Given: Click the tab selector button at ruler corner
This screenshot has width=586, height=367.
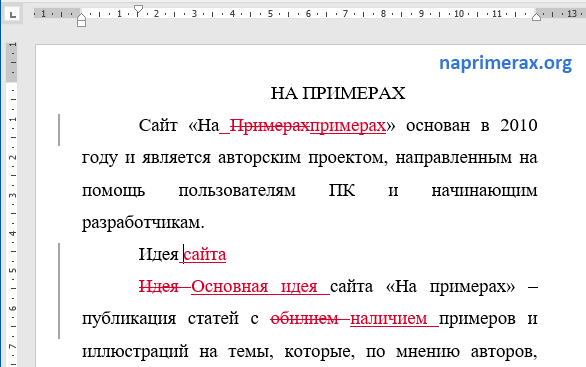Looking at the screenshot, I should 12,15.
